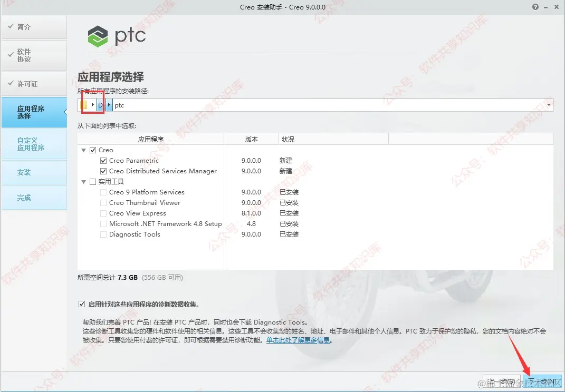
Task: Minimize the Creo installer window
Action: tap(546, 7)
